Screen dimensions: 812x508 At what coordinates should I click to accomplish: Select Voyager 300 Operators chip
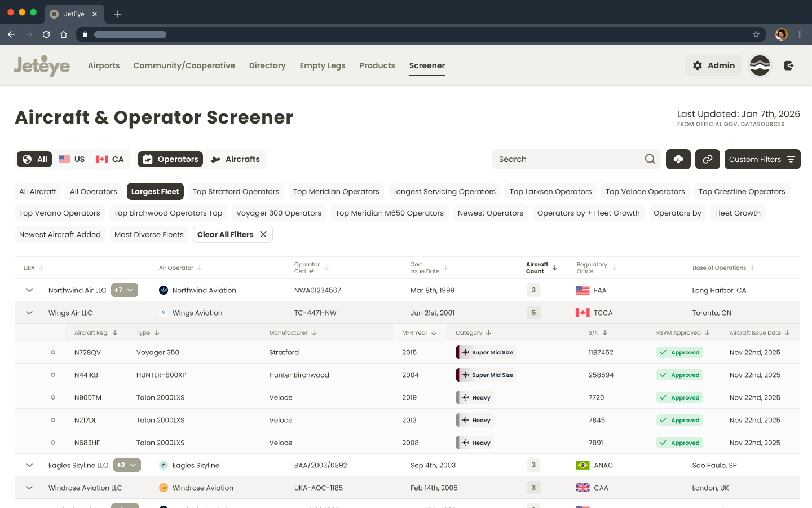click(279, 213)
